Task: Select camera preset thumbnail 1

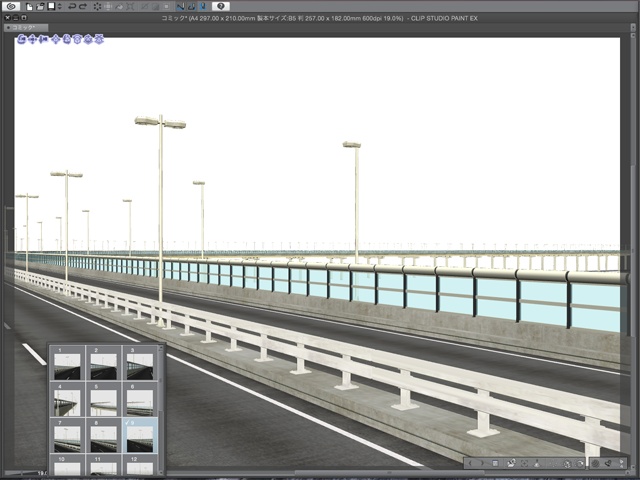Action: pos(67,363)
